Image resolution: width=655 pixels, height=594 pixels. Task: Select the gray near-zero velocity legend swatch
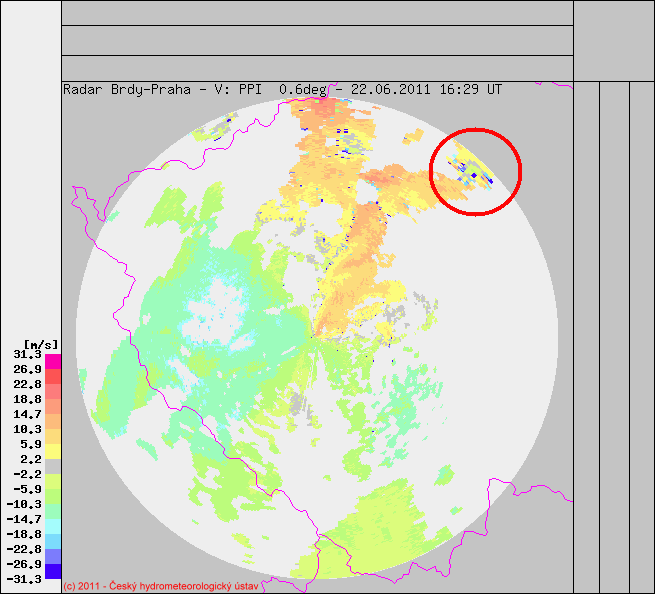click(53, 466)
